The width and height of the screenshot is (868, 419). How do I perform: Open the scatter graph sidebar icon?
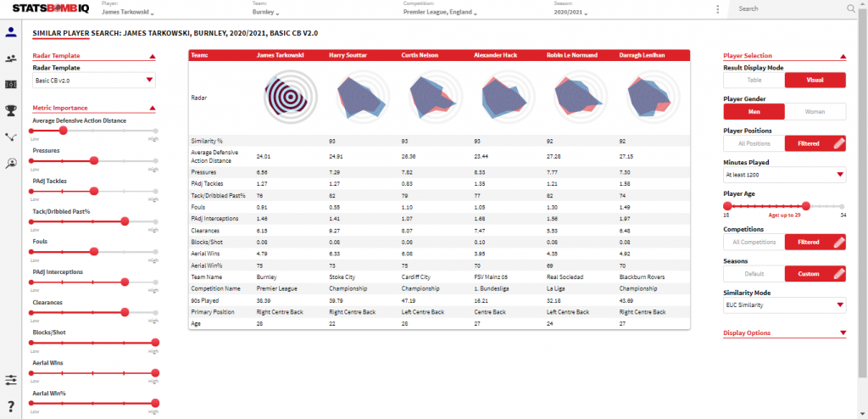tap(10, 137)
